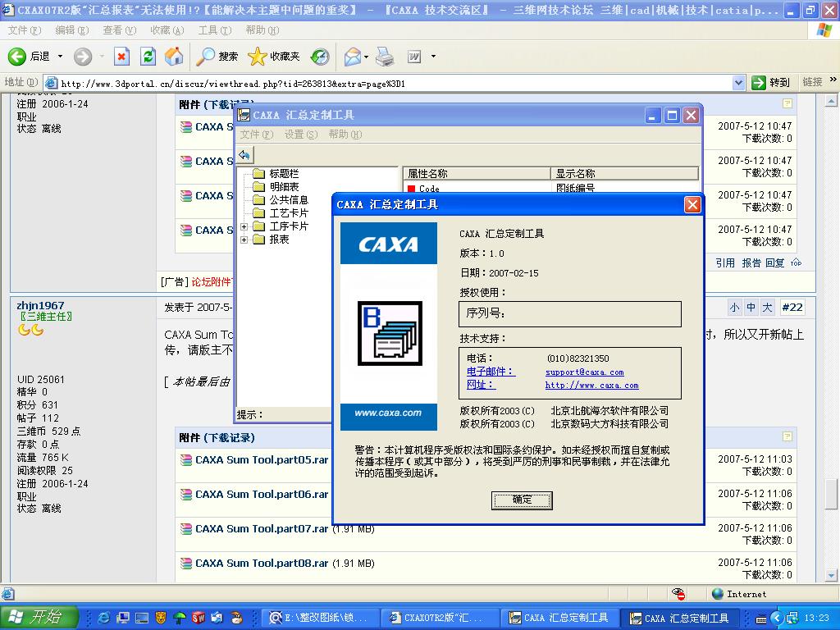Click the rar icon for CAXA Sum Tool.part08.rar

pos(186,563)
